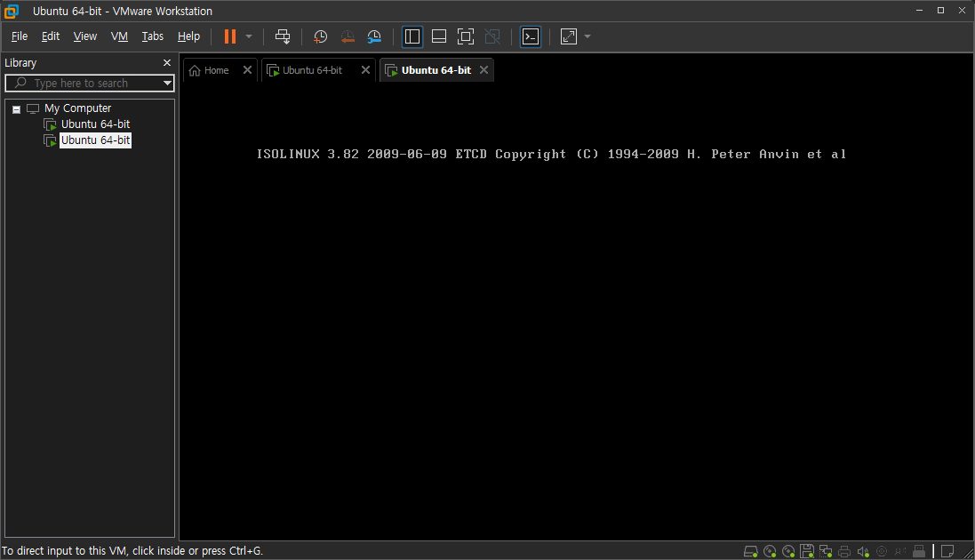Screen dimensions: 975x560
Task: Close the Home tab
Action: [247, 69]
